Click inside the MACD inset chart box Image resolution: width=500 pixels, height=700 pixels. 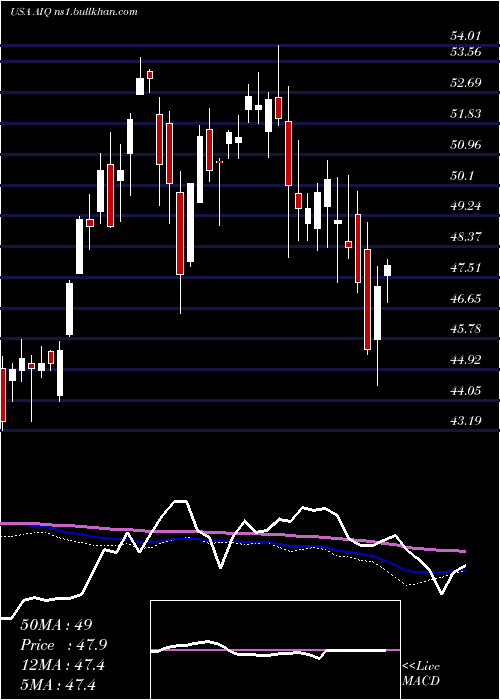coord(275,650)
